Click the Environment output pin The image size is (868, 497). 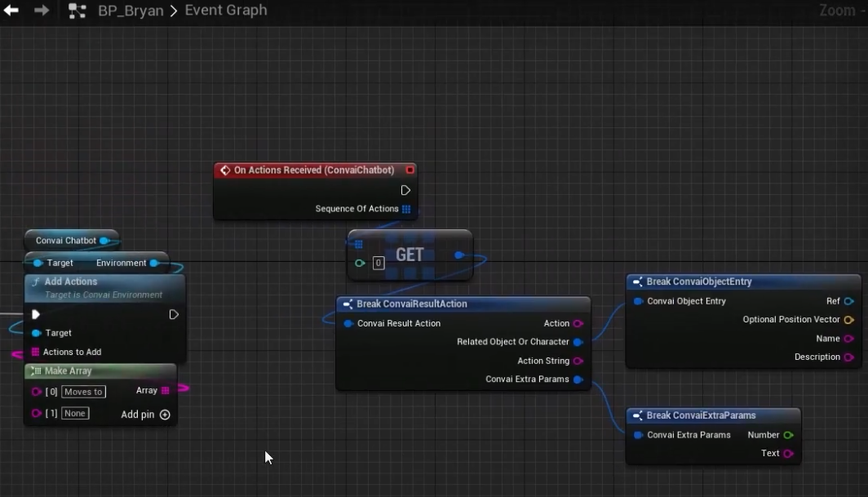pyautogui.click(x=154, y=263)
